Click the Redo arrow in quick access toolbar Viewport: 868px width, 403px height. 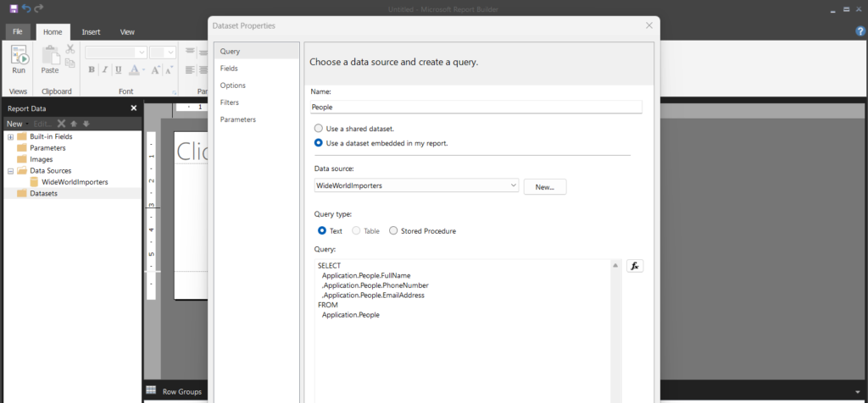point(39,8)
